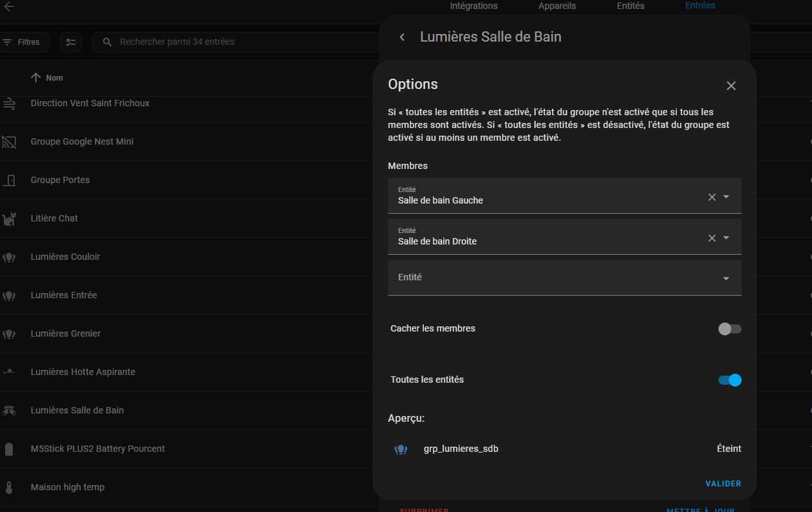Image resolution: width=812 pixels, height=512 pixels.
Task: Clear the Salle de bain Gauche entity
Action: (x=712, y=197)
